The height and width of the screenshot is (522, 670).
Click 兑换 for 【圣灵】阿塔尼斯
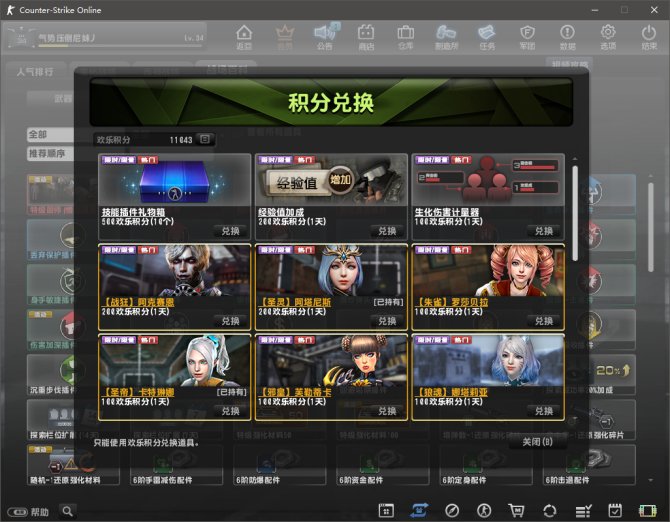pos(387,321)
